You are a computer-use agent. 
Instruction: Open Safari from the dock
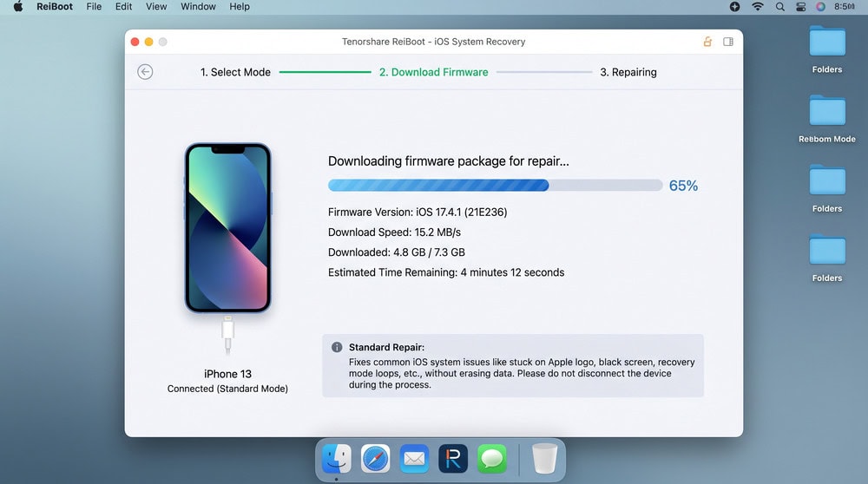(x=375, y=459)
